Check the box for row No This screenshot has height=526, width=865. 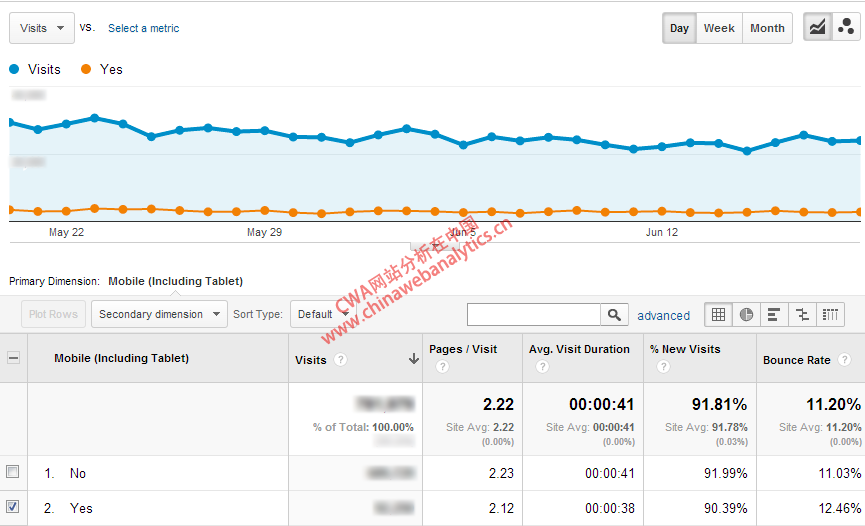tap(13, 472)
